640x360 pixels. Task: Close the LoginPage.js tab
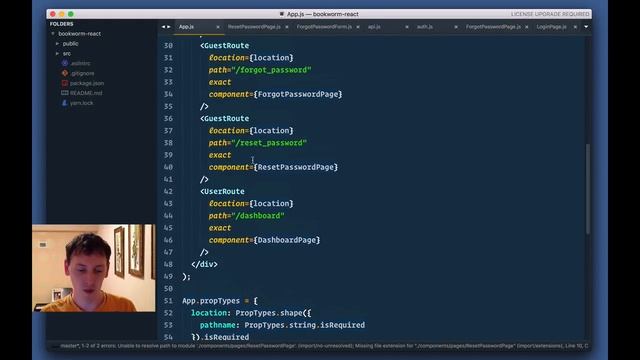point(576,27)
